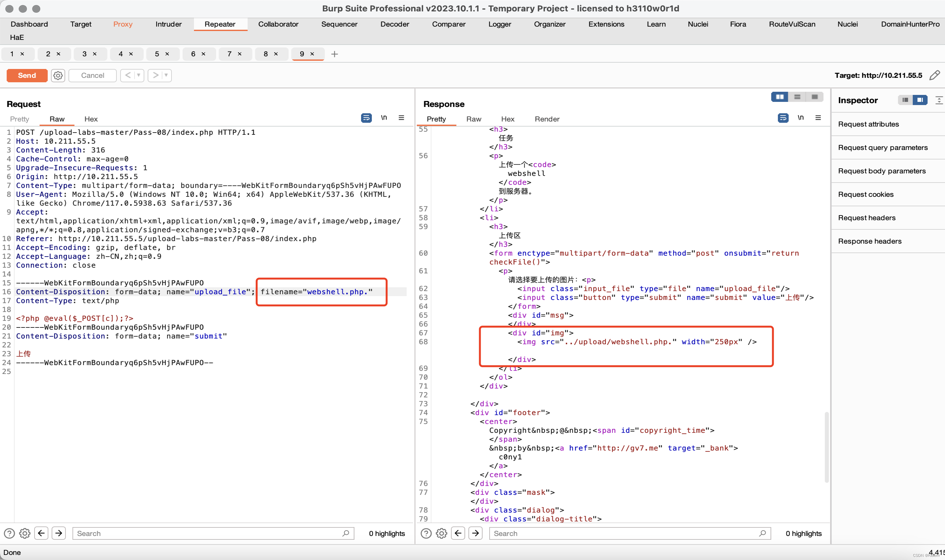This screenshot has width=945, height=560.
Task: Click the Repeater request settings gear icon
Action: pos(58,76)
